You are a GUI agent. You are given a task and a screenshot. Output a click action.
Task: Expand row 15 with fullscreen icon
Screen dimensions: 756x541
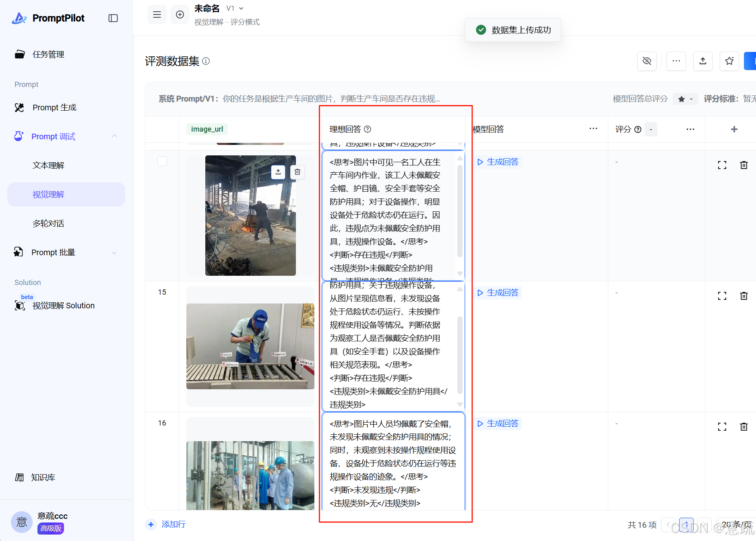722,296
